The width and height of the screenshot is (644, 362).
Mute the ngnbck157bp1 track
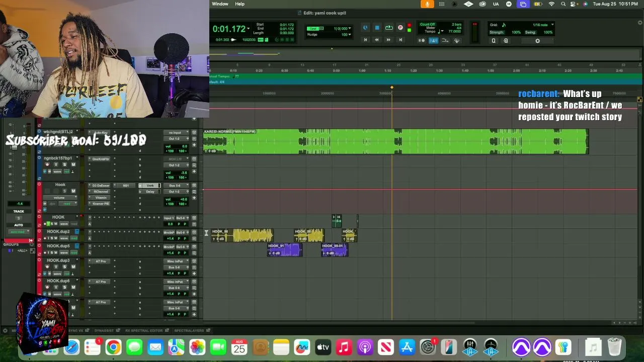(x=73, y=165)
